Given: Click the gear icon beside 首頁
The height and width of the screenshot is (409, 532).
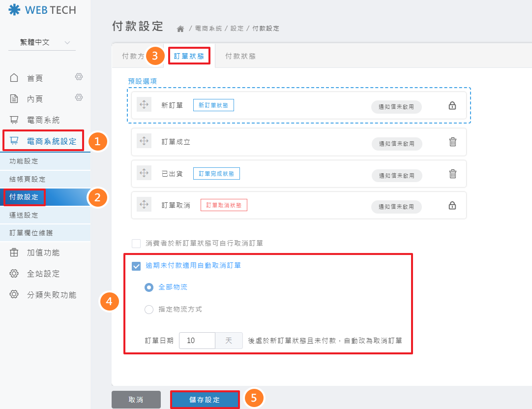Looking at the screenshot, I should coord(79,77).
